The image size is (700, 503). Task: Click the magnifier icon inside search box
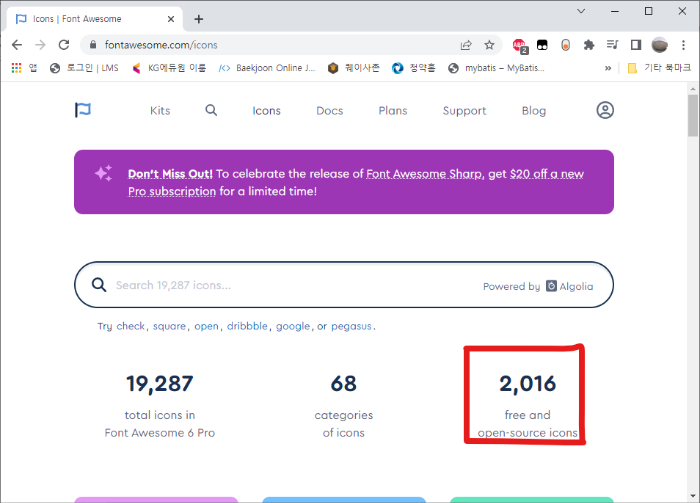[x=99, y=285]
